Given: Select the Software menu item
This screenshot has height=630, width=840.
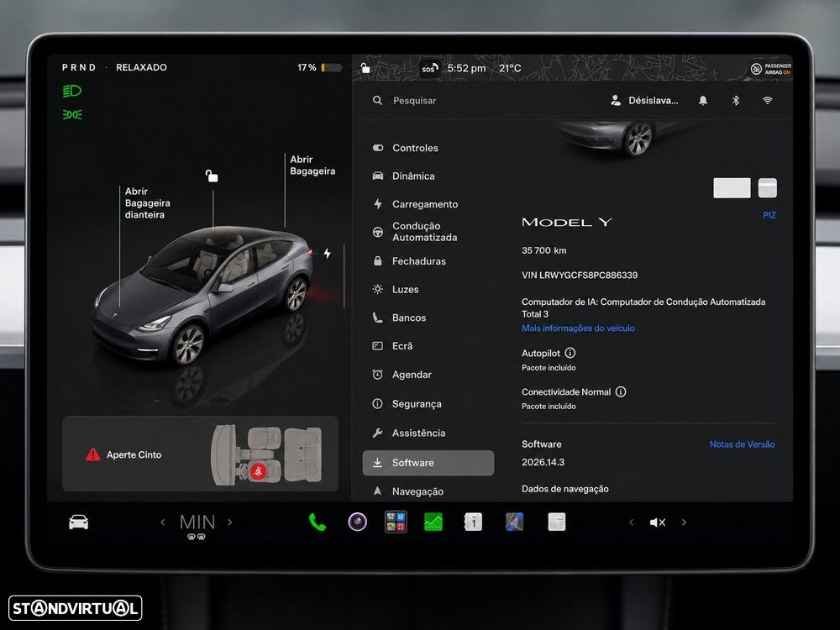Looking at the screenshot, I should coord(428,463).
